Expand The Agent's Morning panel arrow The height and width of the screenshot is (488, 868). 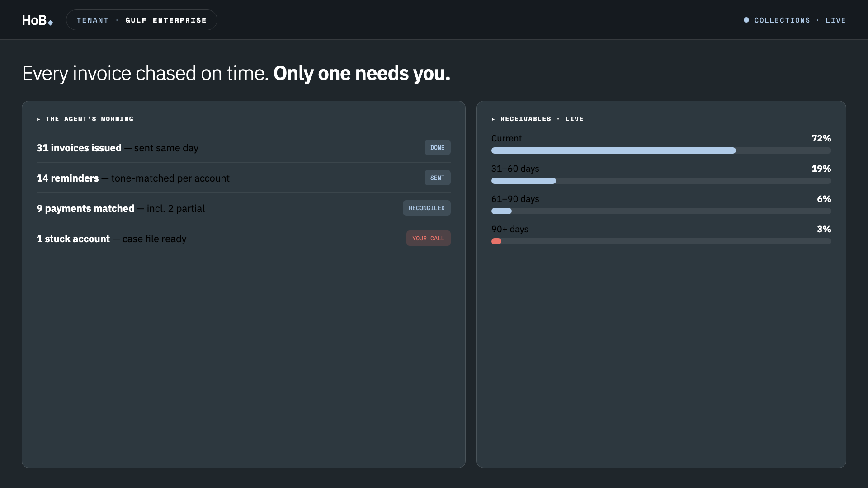(x=39, y=119)
